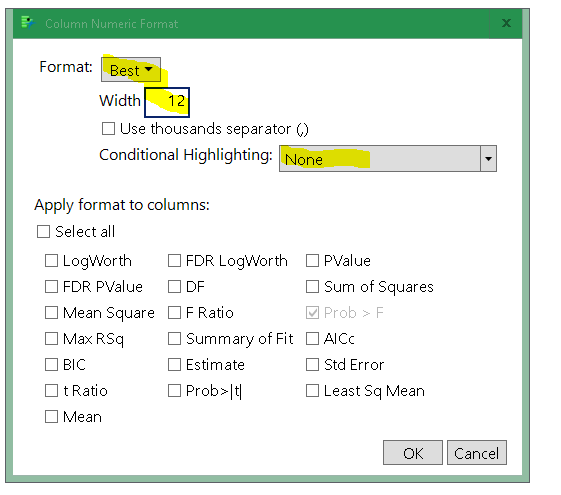The height and width of the screenshot is (495, 561).
Task: Select the Std Error checkbox
Action: click(x=312, y=365)
